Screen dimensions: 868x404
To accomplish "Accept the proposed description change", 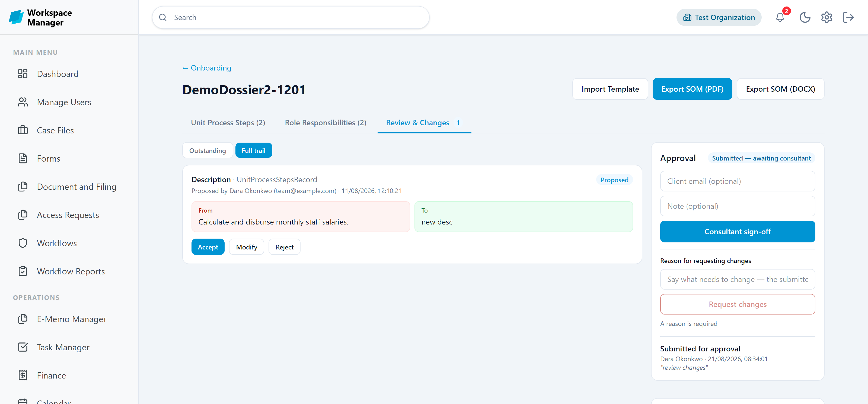I will tap(208, 247).
